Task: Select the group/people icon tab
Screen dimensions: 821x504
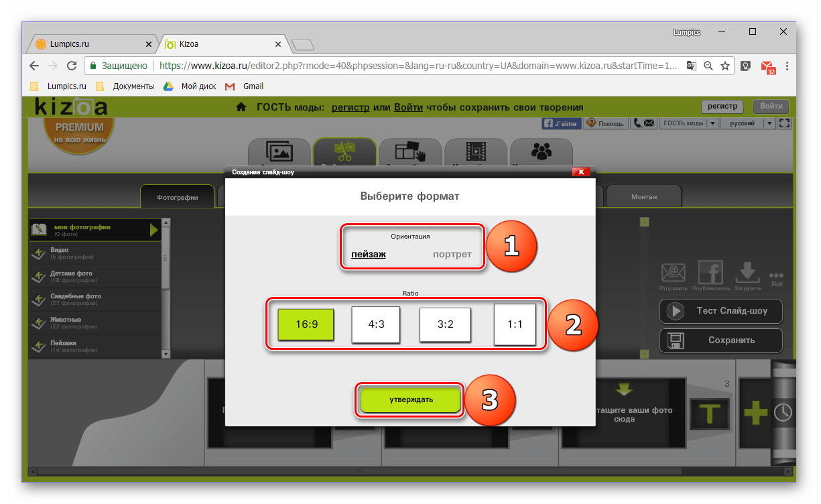Action: (x=542, y=151)
